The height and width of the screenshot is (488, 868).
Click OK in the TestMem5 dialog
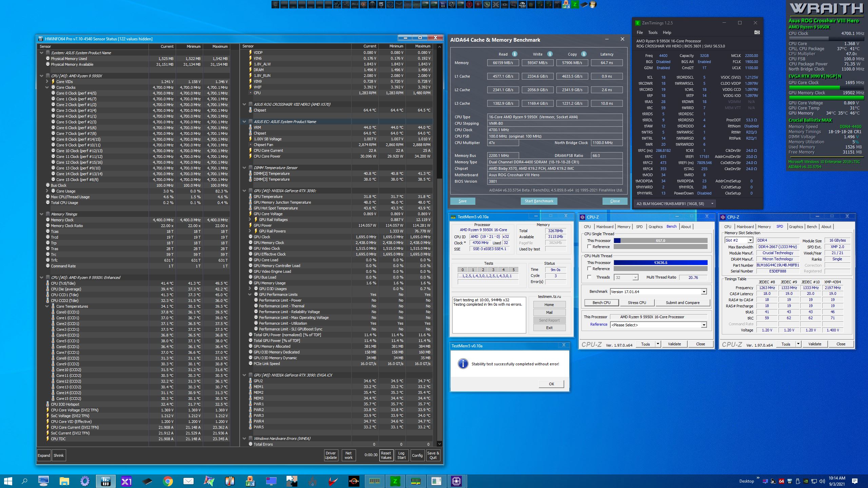click(x=551, y=384)
